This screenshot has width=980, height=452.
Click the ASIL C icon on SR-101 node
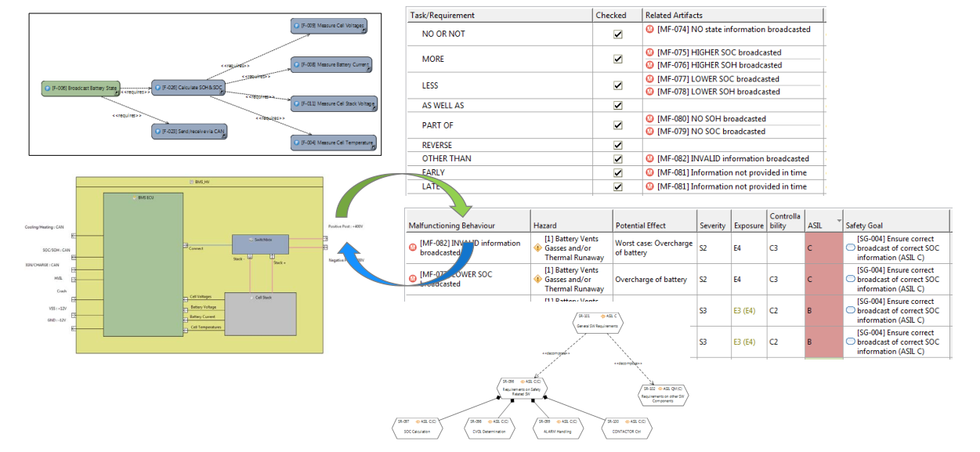[605, 315]
